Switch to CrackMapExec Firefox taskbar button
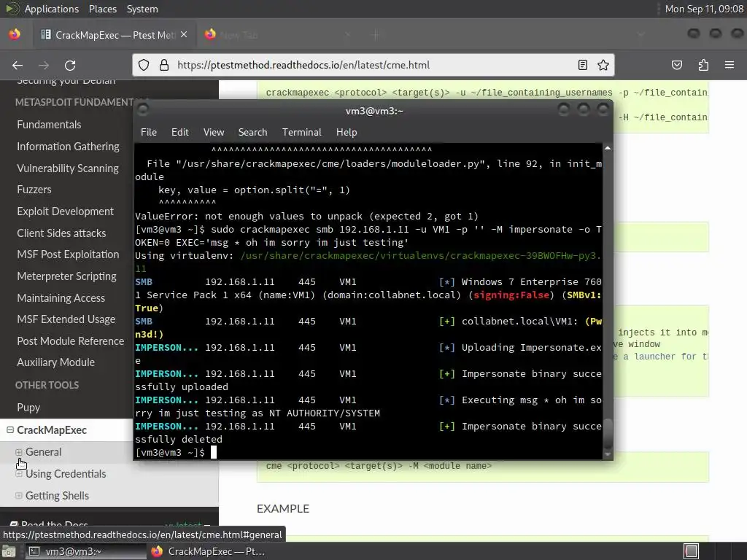Screen dimensions: 747x560 208,551
